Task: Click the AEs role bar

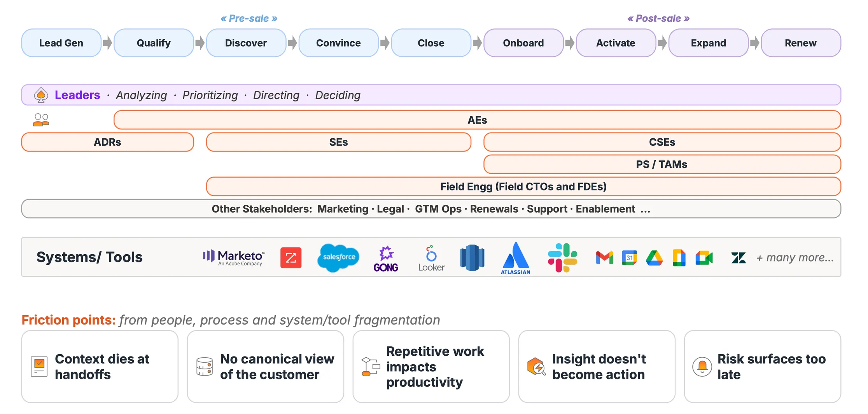Action: point(478,120)
